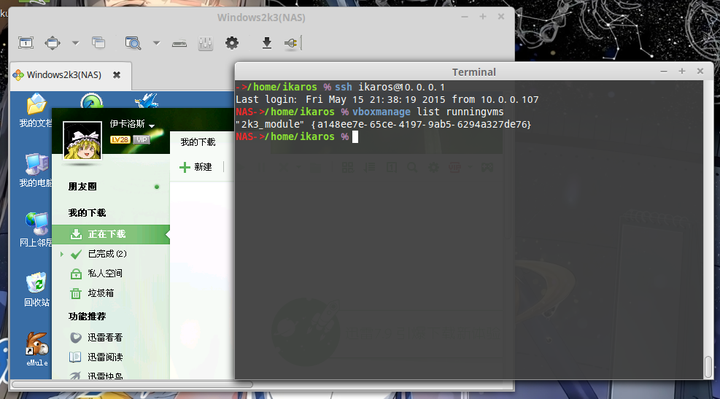720x399 pixels.
Task: Click the terminal prompt cursor line
Action: [297, 136]
